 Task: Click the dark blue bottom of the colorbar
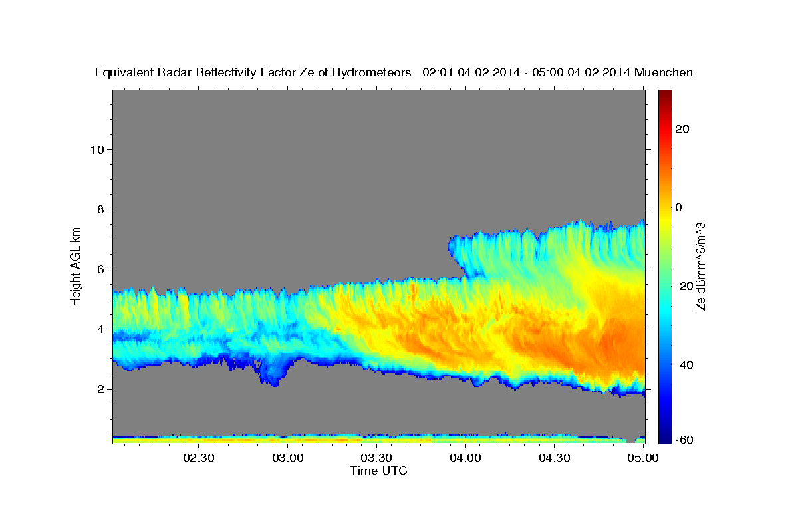pos(665,436)
